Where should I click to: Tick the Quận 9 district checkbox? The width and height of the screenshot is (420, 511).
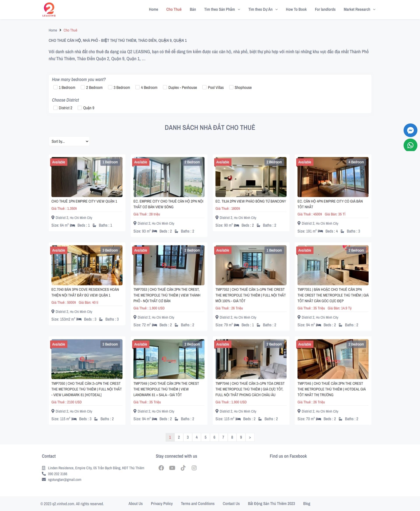(80, 108)
